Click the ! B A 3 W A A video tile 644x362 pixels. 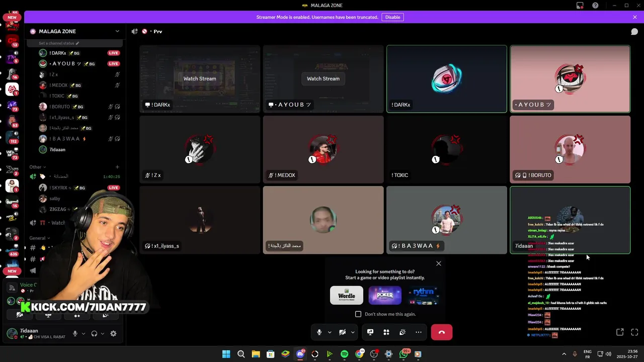pyautogui.click(x=446, y=220)
